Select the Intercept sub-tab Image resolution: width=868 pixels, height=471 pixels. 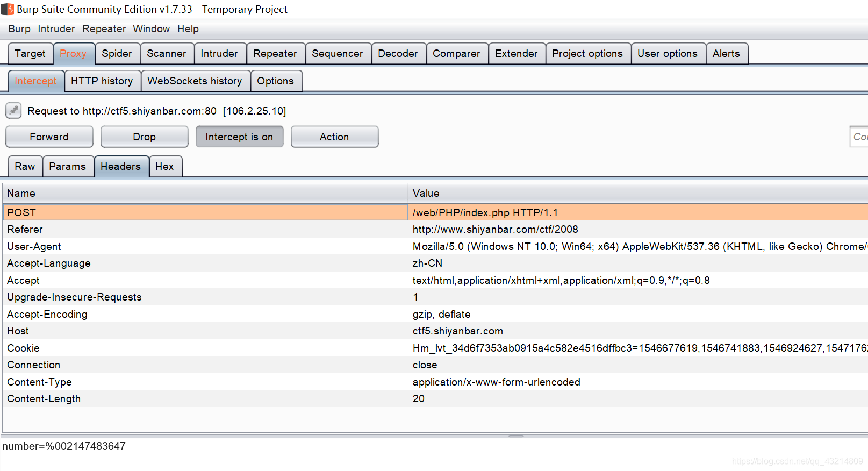coord(35,81)
